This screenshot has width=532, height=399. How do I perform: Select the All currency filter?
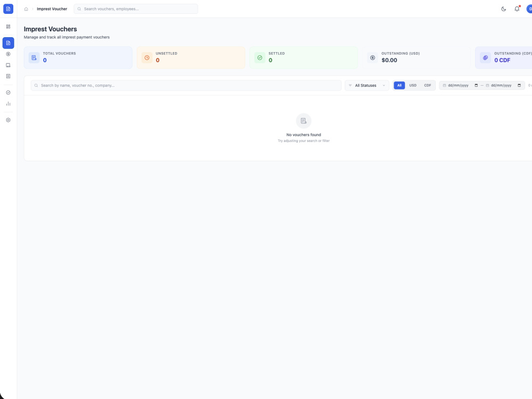coord(400,86)
